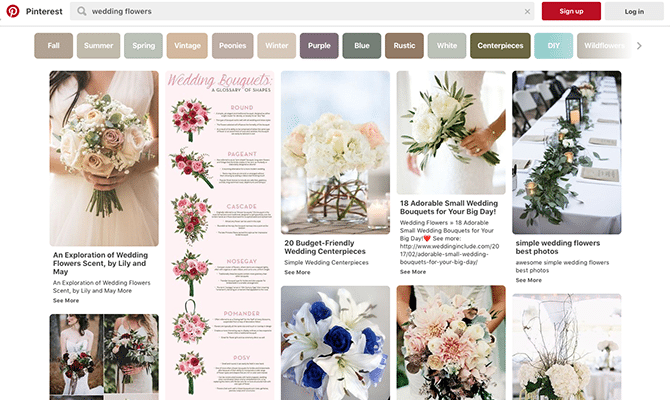This screenshot has height=400, width=670.
Task: Open the white branch centerpiece pin
Action: pos(567,347)
